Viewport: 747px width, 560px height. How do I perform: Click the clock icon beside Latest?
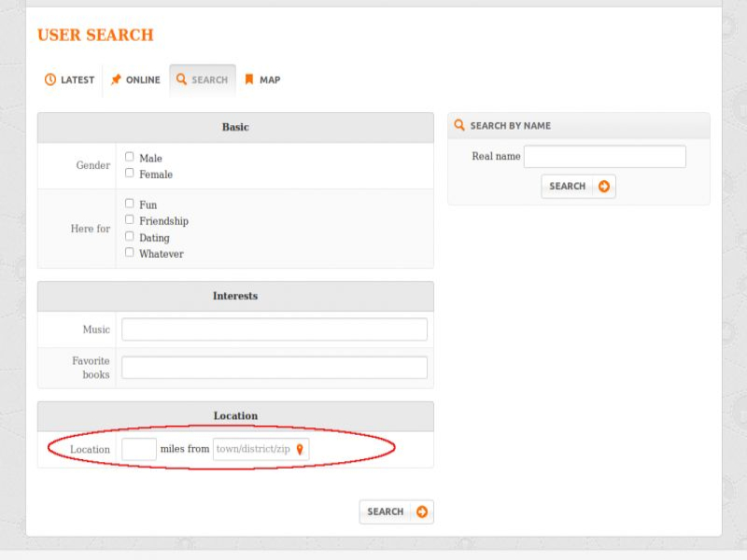(x=50, y=80)
